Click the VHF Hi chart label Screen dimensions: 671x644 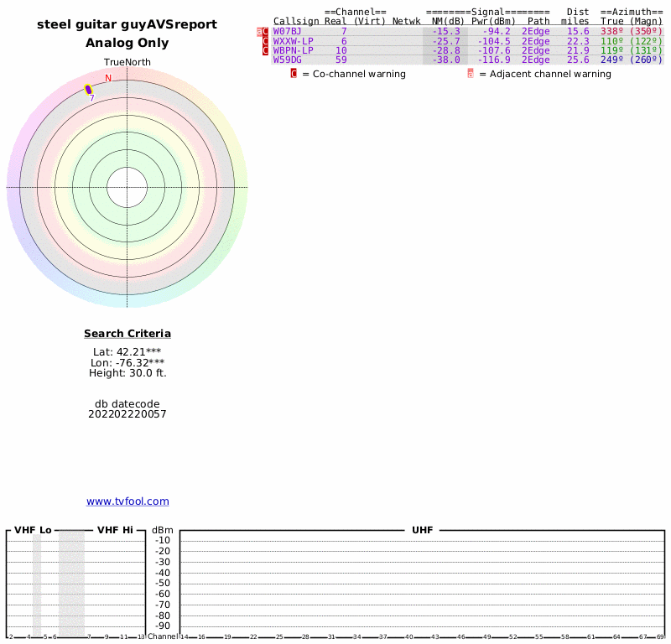click(115, 530)
